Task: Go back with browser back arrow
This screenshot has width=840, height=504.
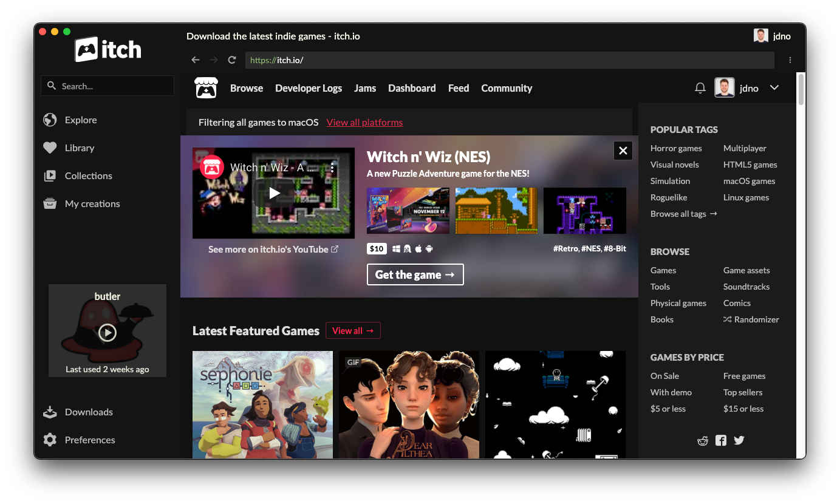Action: 195,60
